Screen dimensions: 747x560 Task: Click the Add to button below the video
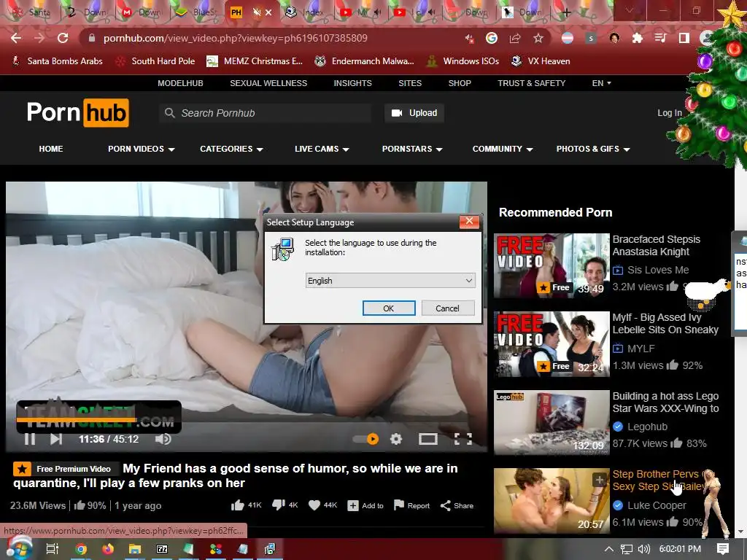pos(365,505)
